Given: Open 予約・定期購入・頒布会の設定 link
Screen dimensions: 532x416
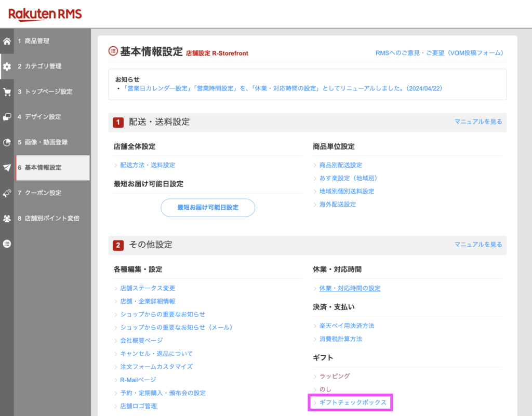Looking at the screenshot, I should click(163, 393).
